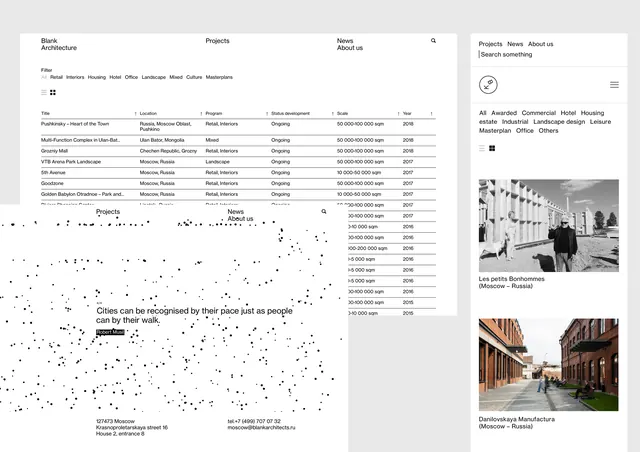Click Danilovskaya Manufactura caption link
The height and width of the screenshot is (452, 640).
tap(516, 423)
